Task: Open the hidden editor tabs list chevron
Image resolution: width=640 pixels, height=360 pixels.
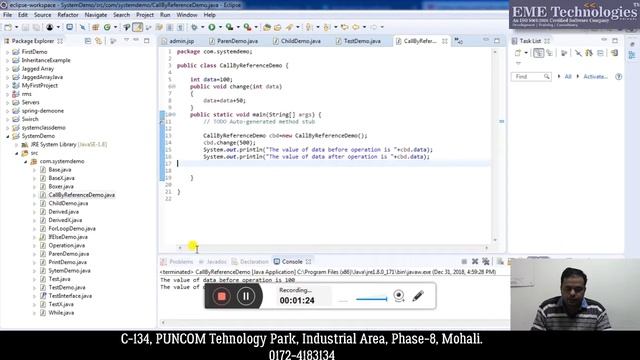Action: click(x=458, y=41)
